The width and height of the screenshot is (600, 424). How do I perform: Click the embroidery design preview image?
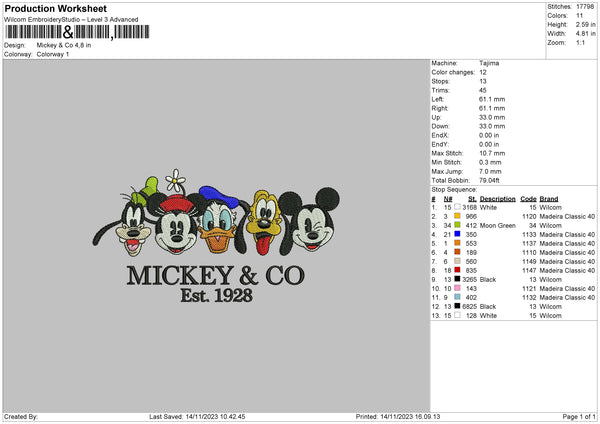point(216,236)
